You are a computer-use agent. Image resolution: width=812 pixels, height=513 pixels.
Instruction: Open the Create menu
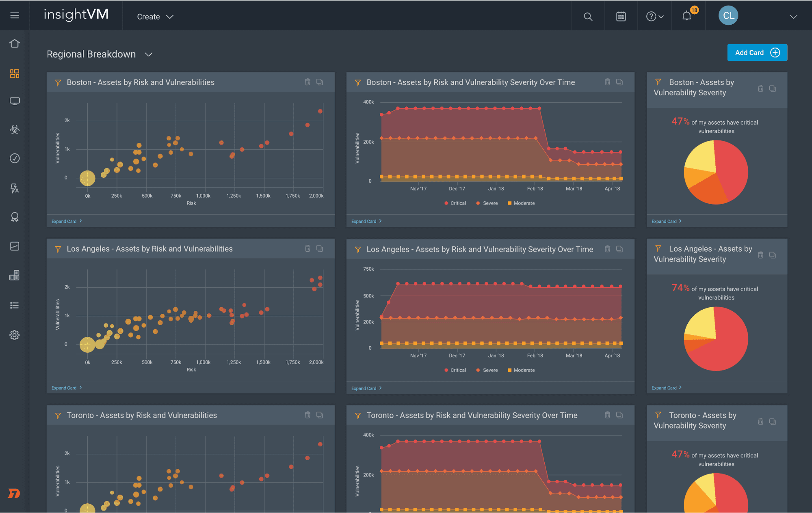155,16
